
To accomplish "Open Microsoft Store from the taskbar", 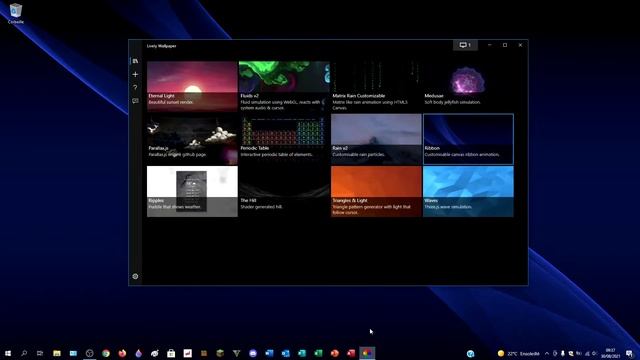I will click(171, 353).
